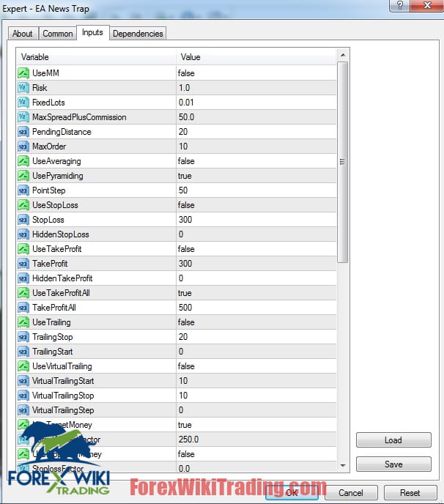Click the UseTakeProfit boolean icon
Viewport: 444px width, 504px height.
pos(23,249)
